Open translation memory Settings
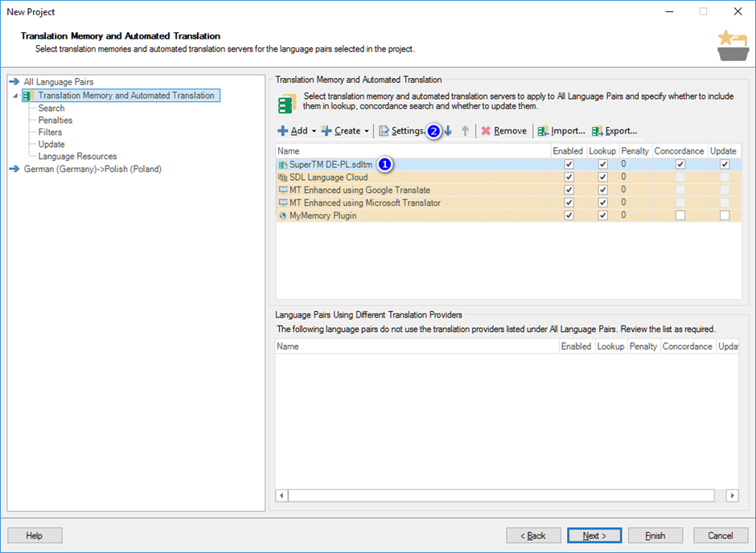This screenshot has height=553, width=756. click(402, 130)
